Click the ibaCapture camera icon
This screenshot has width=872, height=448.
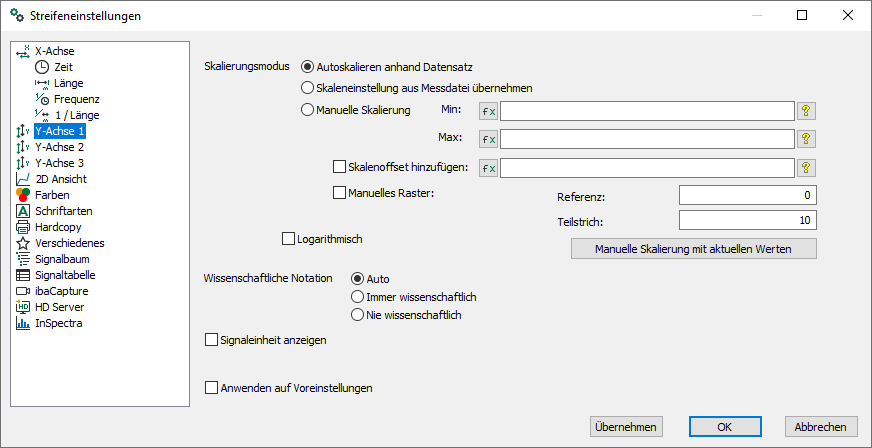tap(23, 291)
